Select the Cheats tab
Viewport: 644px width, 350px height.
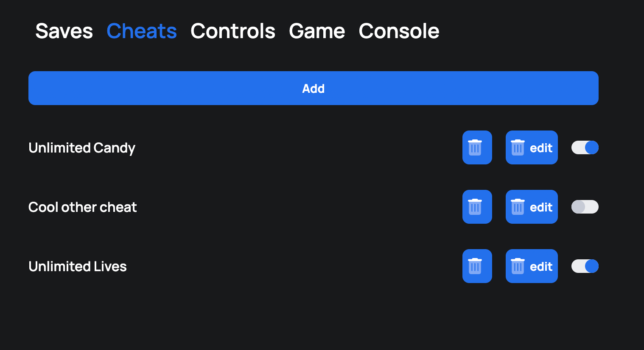click(142, 31)
